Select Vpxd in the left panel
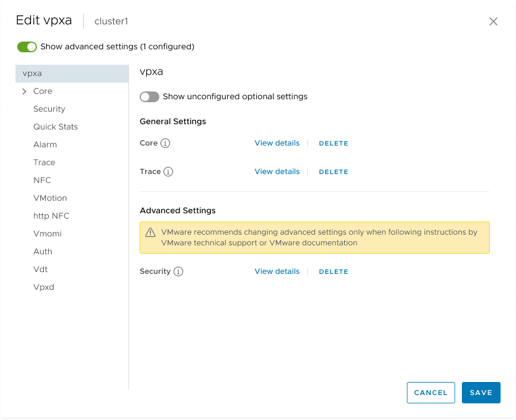This screenshot has height=420, width=516. click(44, 287)
